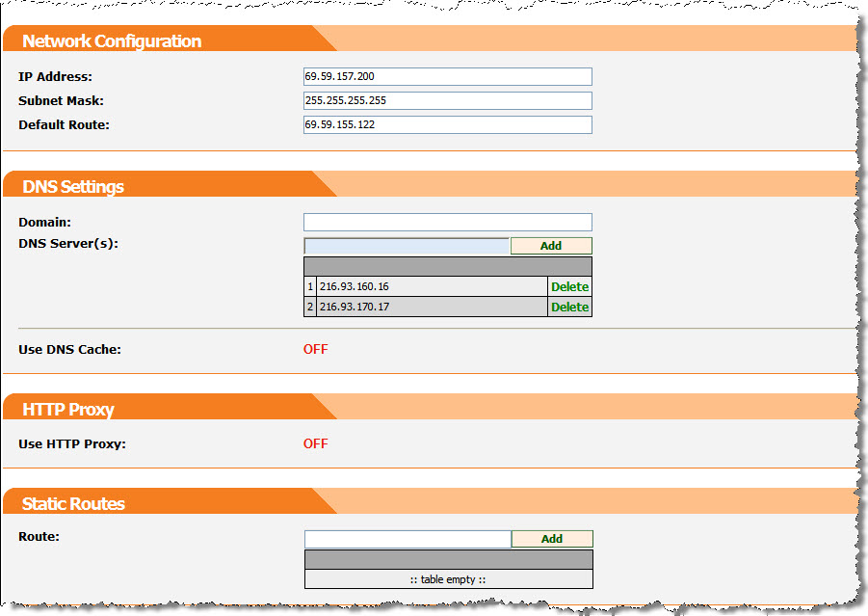Click the Route input field

tap(407, 539)
